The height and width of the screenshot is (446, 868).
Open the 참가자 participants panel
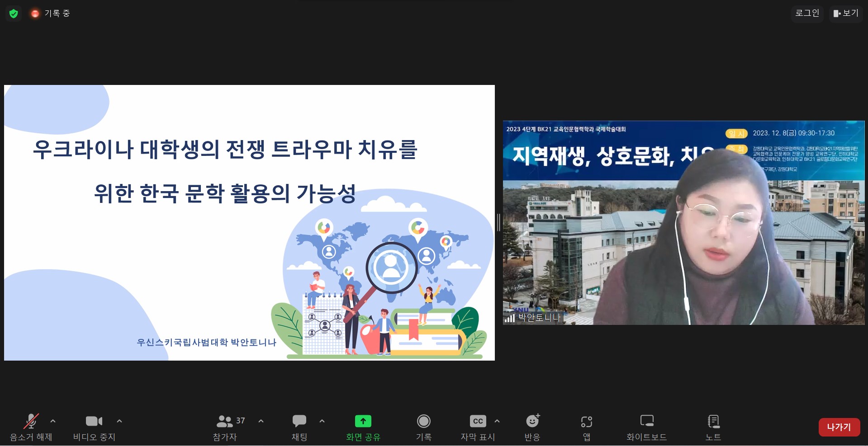(225, 427)
